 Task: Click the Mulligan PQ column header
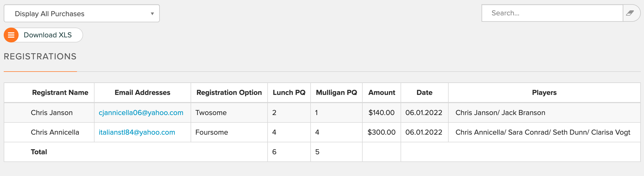[336, 93]
